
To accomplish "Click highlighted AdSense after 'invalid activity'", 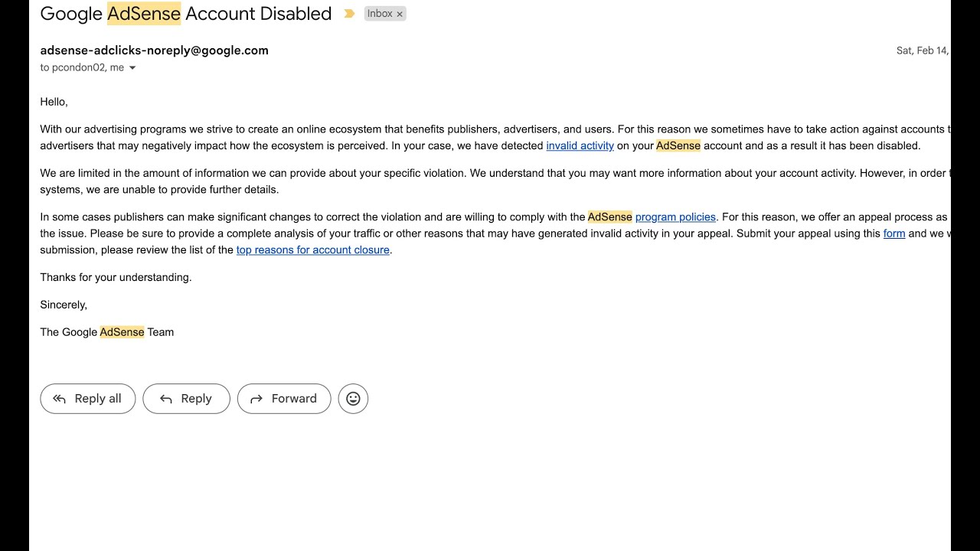I will 678,145.
